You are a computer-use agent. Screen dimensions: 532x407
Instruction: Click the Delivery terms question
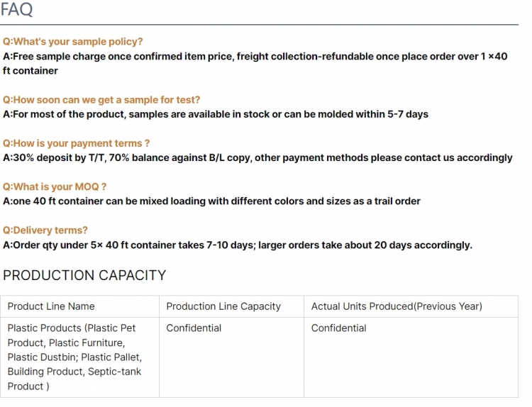pyautogui.click(x=45, y=230)
